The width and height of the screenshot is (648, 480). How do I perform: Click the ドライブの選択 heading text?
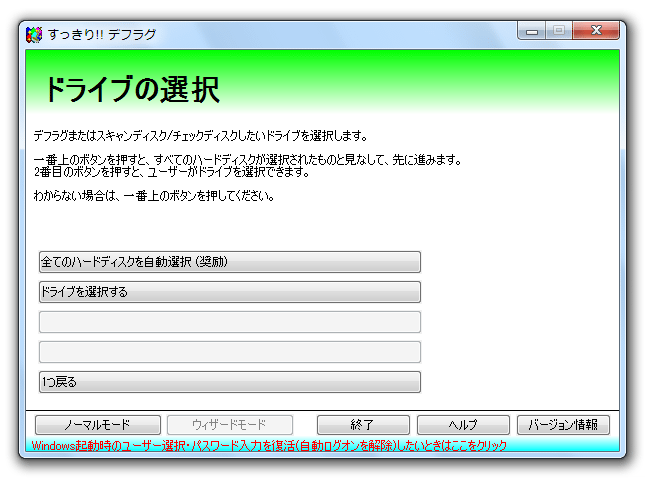[x=132, y=89]
